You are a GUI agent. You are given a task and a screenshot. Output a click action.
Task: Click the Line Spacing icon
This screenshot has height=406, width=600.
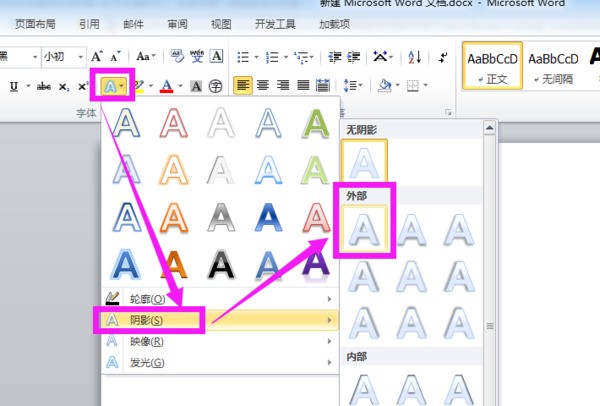pos(353,85)
